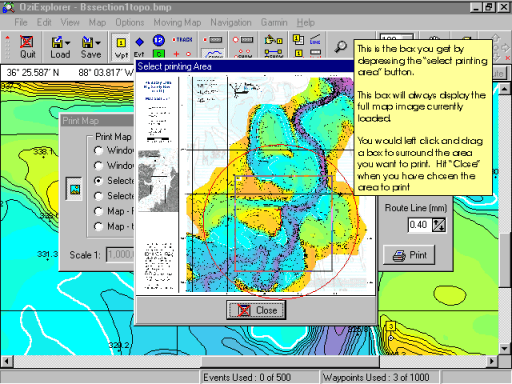Viewport: 512px width, 384px height.
Task: Click the Load file icon
Action: [57, 42]
